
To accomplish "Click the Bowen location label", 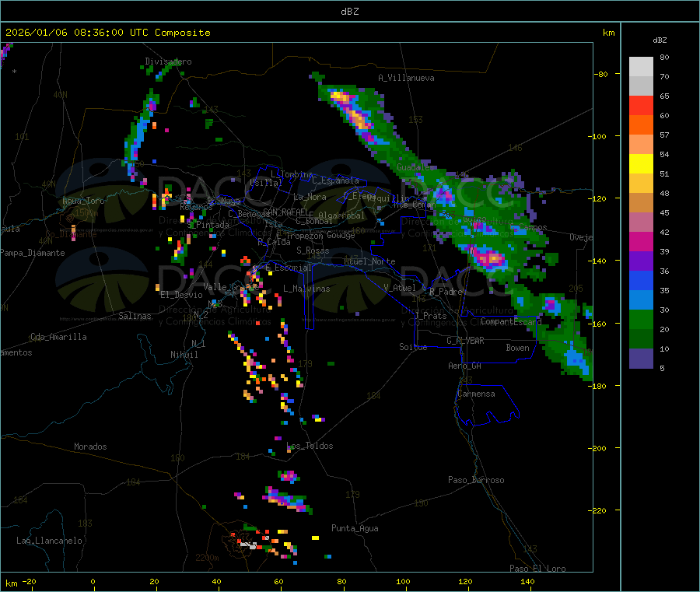I will click(517, 348).
